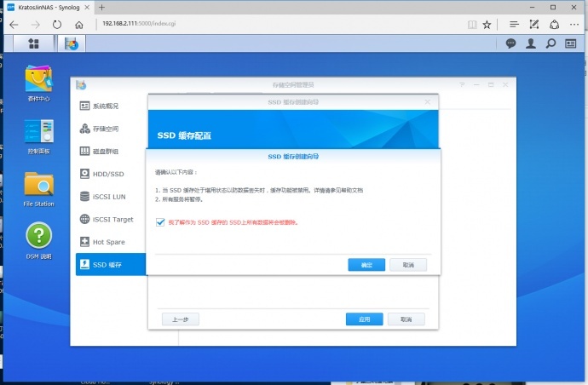Click the 应用 apply button in wizard

point(364,319)
